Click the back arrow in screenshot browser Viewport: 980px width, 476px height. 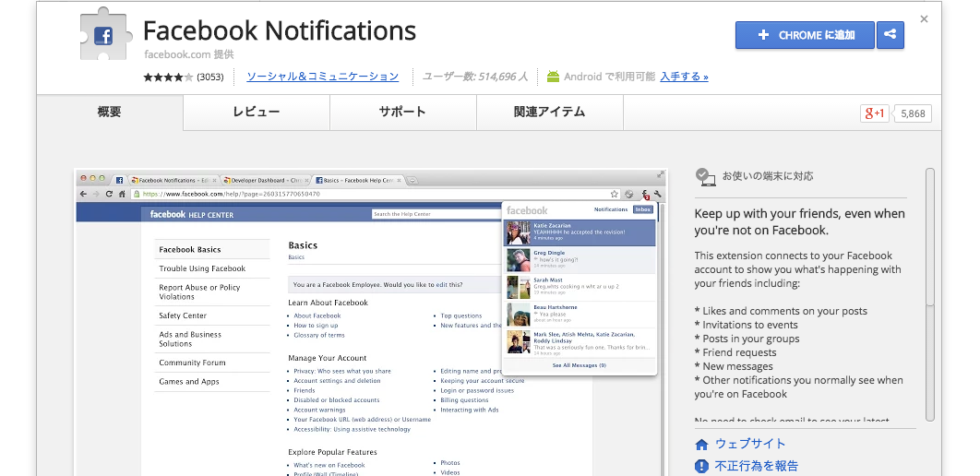point(83,194)
